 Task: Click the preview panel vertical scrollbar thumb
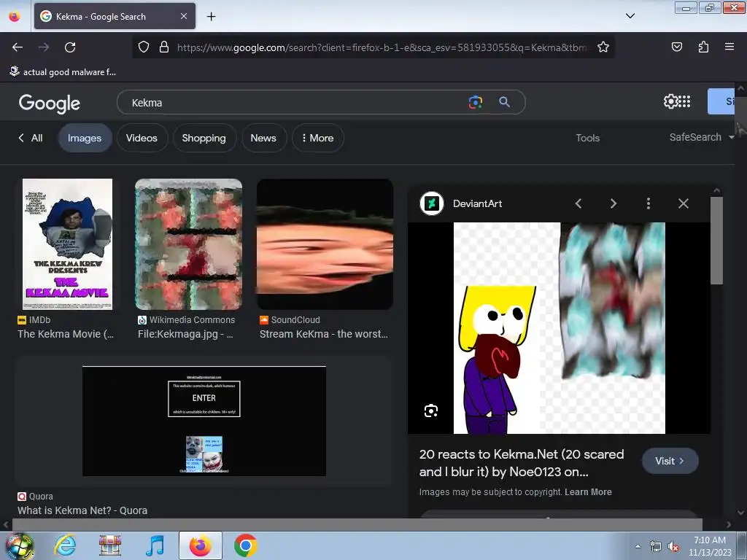click(716, 241)
